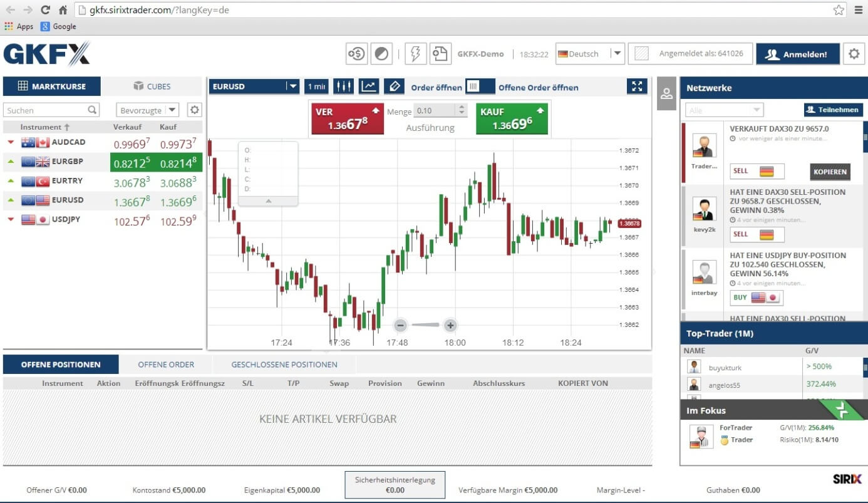The width and height of the screenshot is (868, 503).
Task: Select EURGBP Kauf price 0.8214
Action: 178,162
